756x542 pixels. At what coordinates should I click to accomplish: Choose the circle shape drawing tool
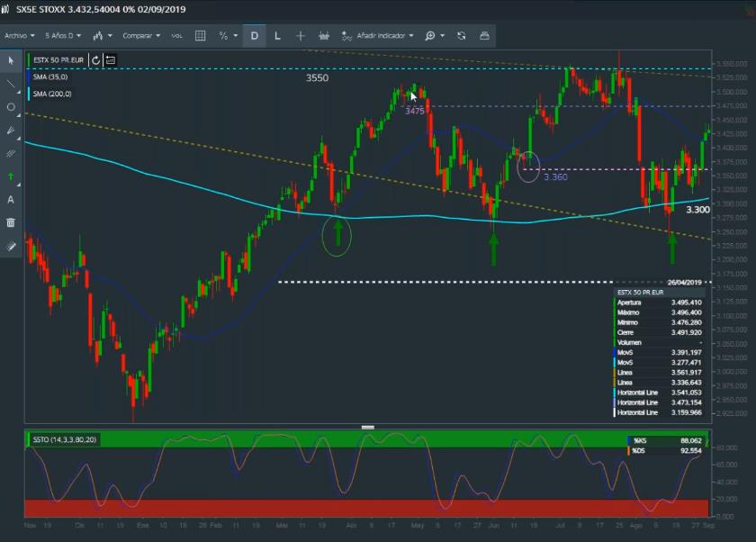tap(11, 107)
